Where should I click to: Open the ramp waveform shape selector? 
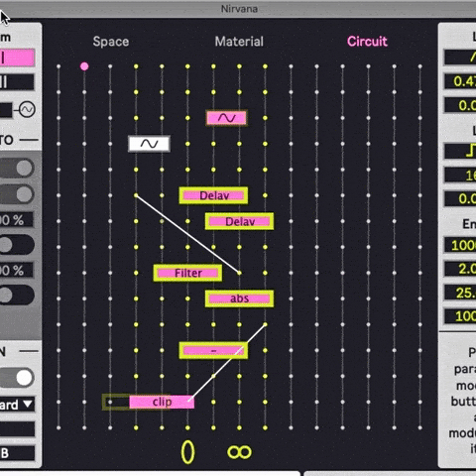(460, 58)
